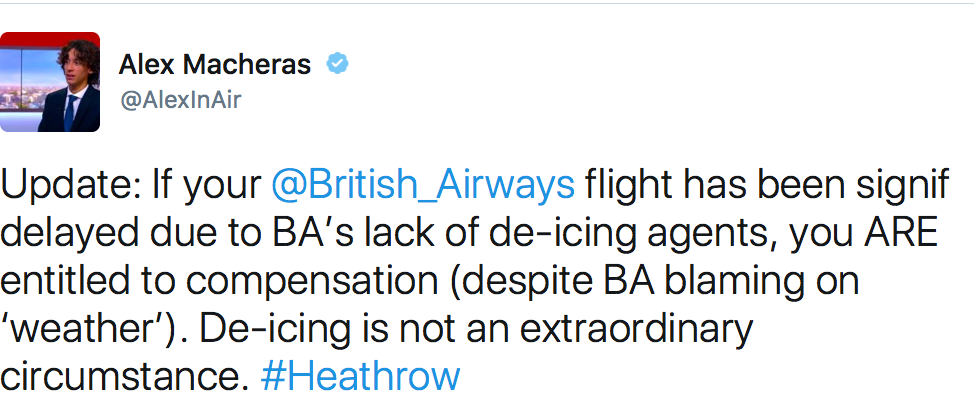Open Alex Macheras profile picture
The image size is (974, 416).
click(x=50, y=82)
